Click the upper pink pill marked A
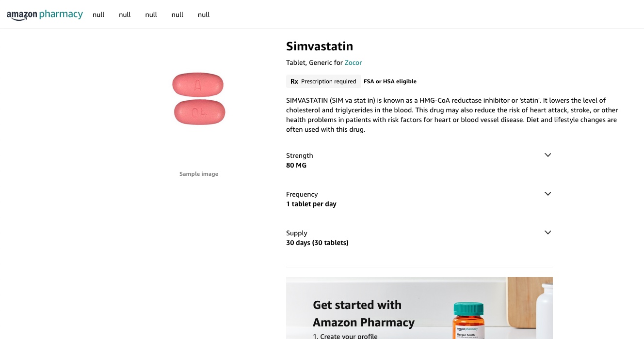Image resolution: width=644 pixels, height=339 pixels. 198,85
